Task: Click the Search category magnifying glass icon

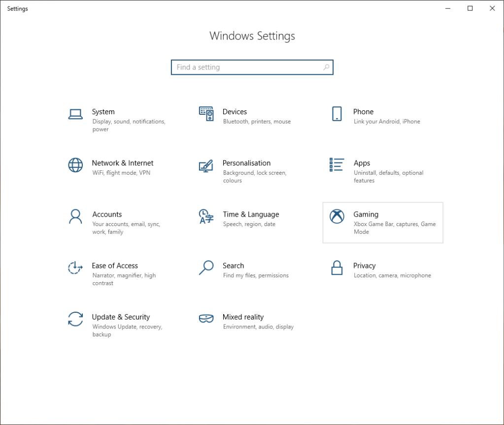Action: click(206, 268)
